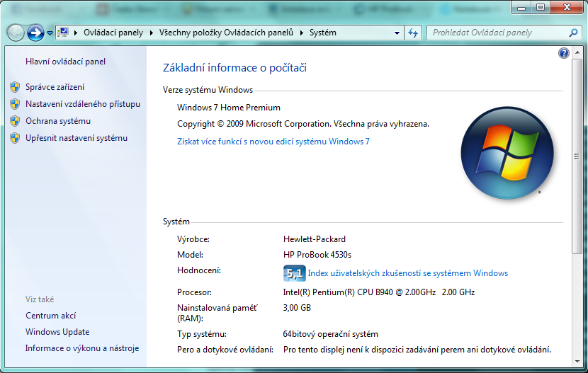The width and height of the screenshot is (588, 373).
Task: Click the Intel(R) Pentium(R) CPU B940 value
Action: (x=379, y=292)
